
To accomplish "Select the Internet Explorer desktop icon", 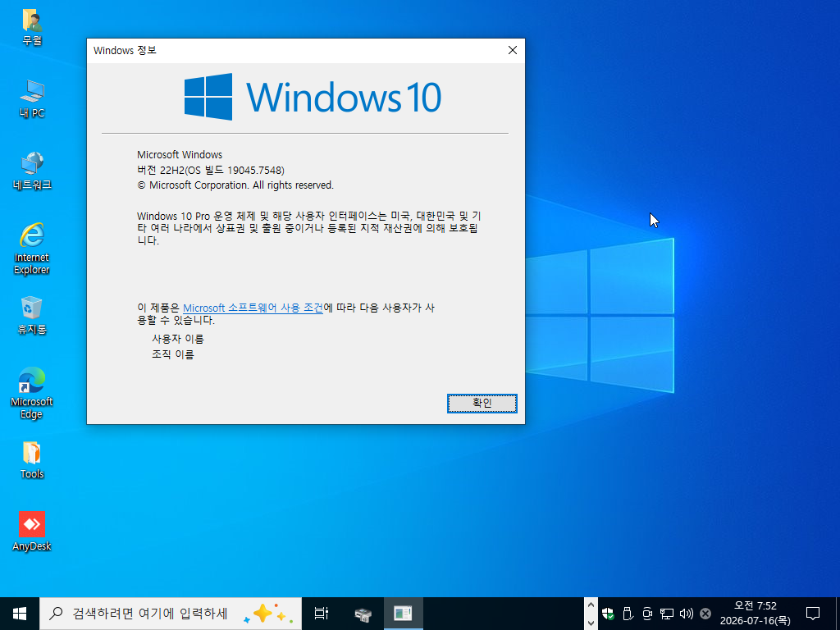I will 32,249.
